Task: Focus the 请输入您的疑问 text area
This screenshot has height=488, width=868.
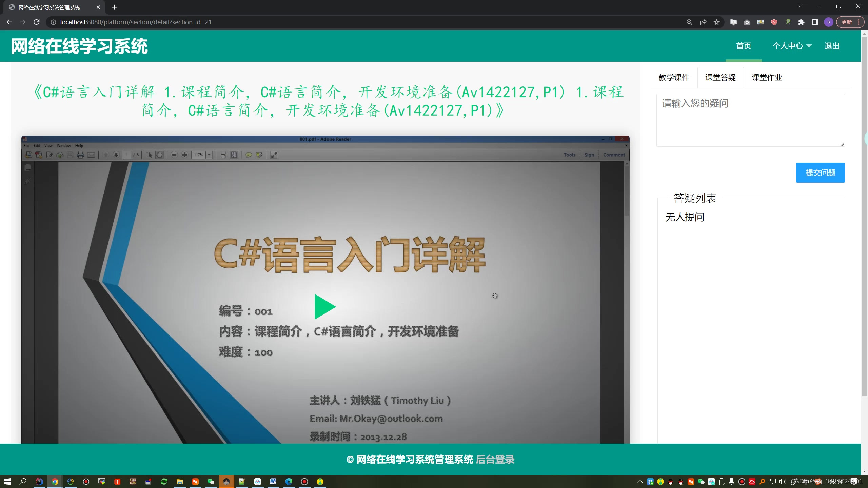Action: pos(750,120)
